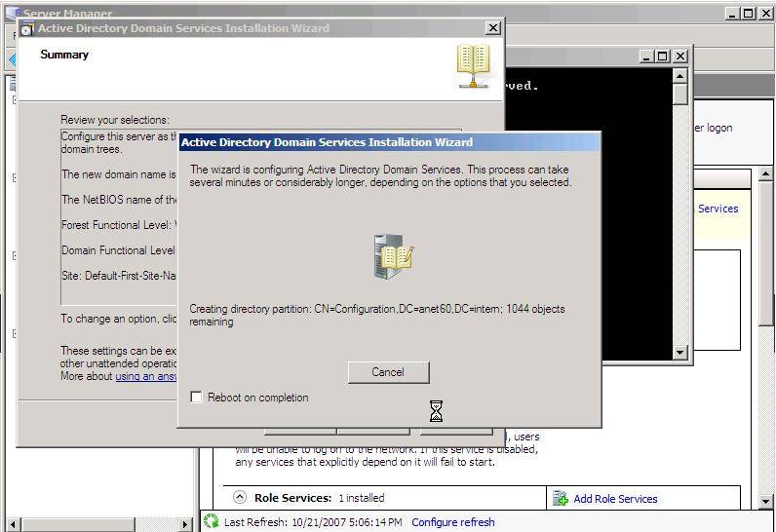Minimize the Server Manager window
The width and height of the screenshot is (776, 532).
732,14
